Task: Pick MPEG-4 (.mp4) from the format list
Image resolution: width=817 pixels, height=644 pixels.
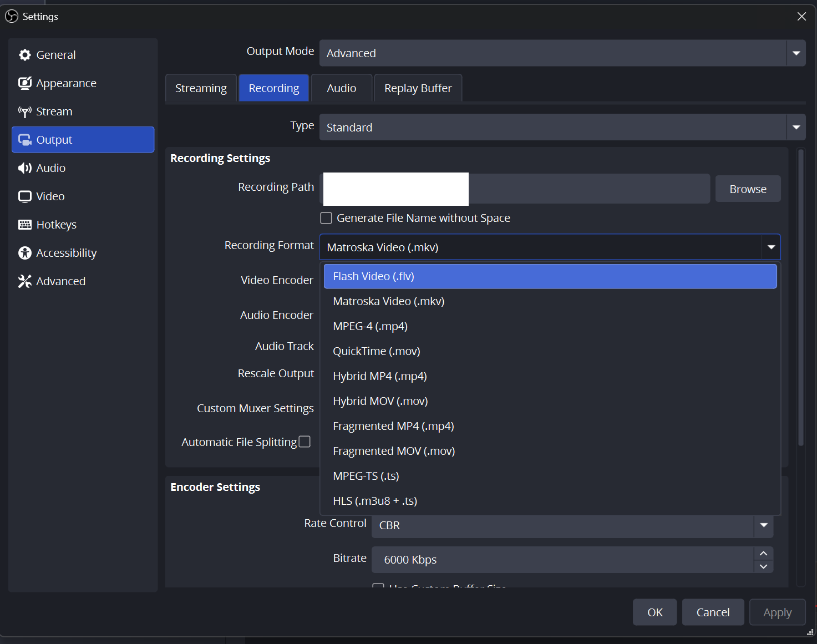Action: tap(550, 326)
